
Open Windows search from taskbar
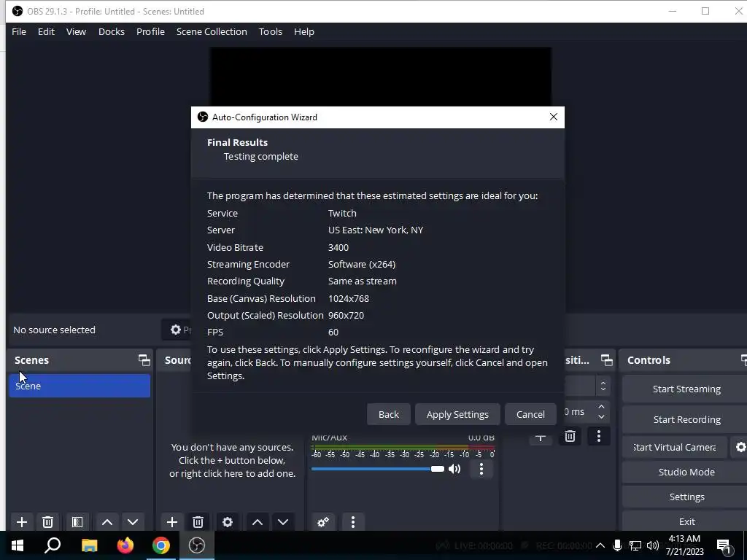(x=53, y=545)
